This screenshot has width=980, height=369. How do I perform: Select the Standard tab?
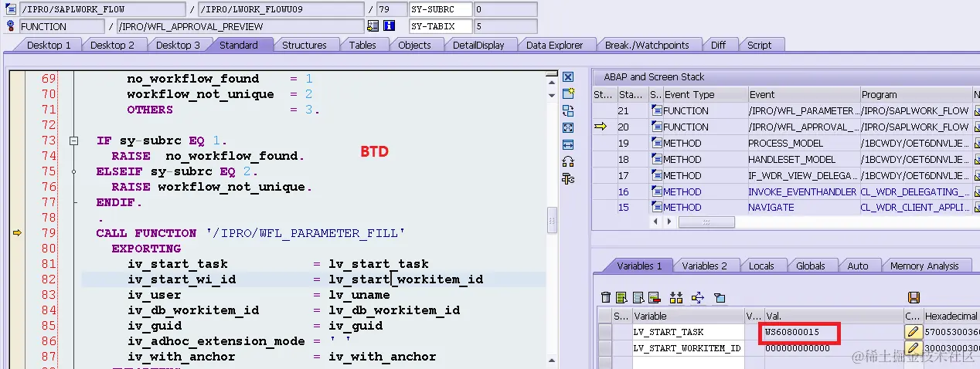point(239,45)
